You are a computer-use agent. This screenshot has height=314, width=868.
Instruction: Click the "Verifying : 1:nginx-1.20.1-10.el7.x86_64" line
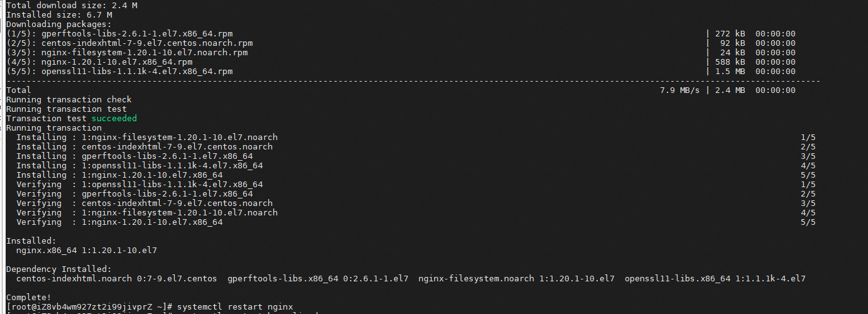click(x=119, y=222)
